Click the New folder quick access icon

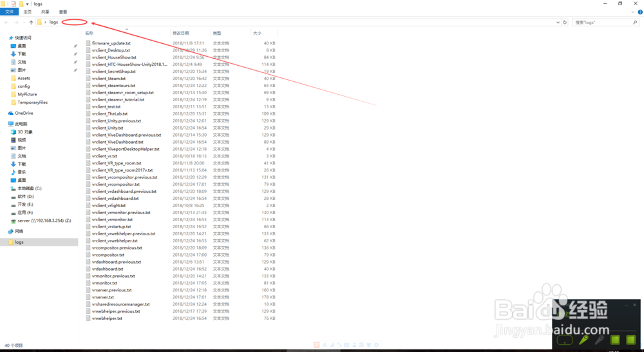pos(21,4)
